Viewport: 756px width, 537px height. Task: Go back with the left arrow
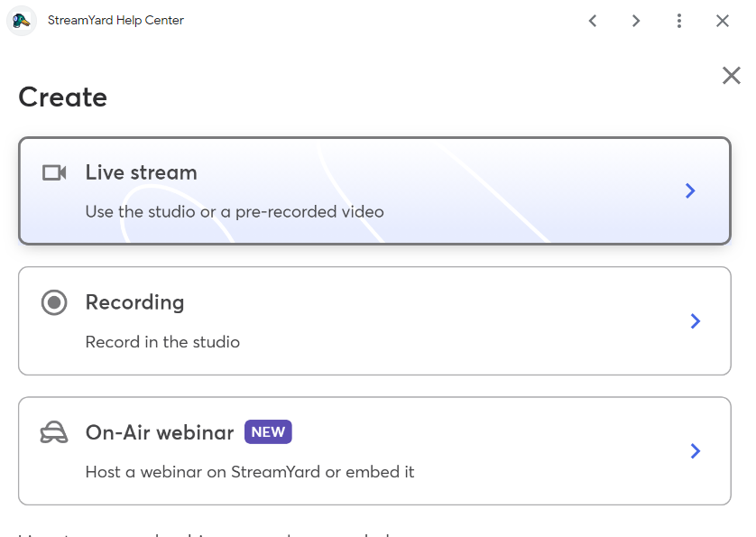(x=593, y=21)
